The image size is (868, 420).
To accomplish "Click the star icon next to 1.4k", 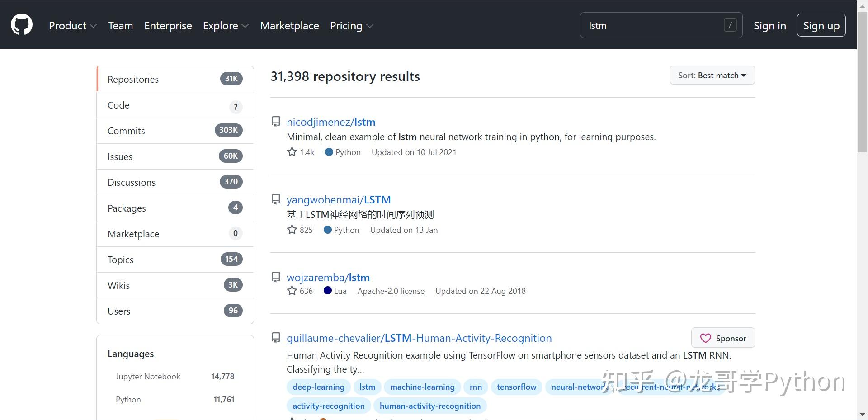I will click(291, 152).
